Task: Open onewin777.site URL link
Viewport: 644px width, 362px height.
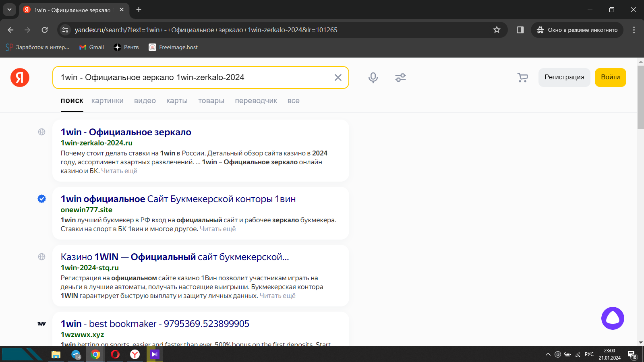Action: 87,210
